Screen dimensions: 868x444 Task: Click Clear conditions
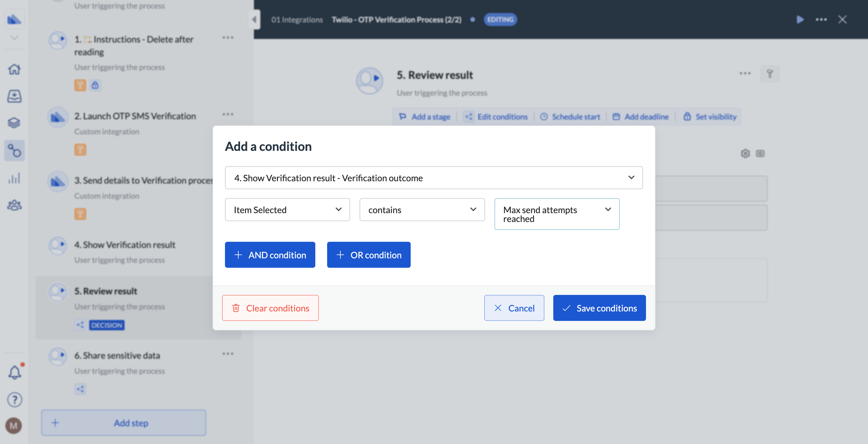coord(270,308)
